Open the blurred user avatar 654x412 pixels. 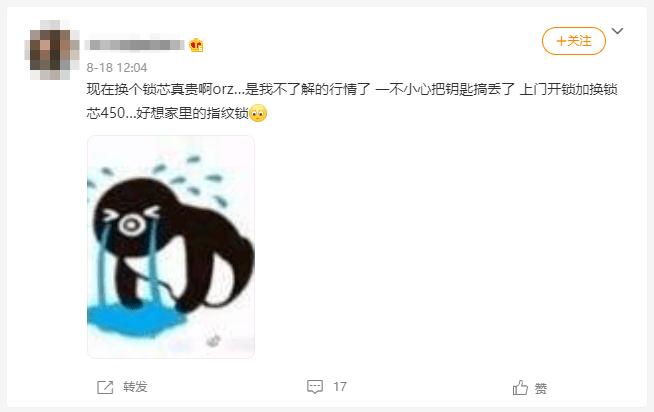52,50
